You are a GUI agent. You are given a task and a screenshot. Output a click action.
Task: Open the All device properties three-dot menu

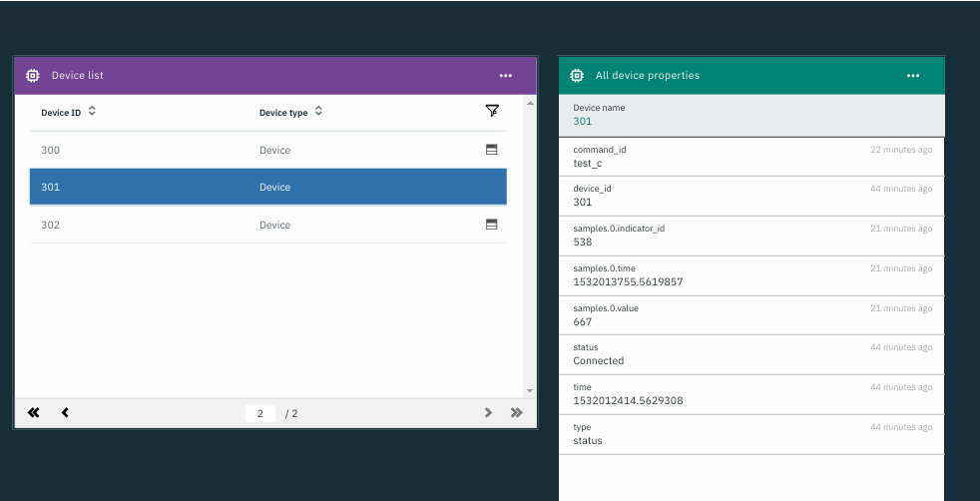coord(913,76)
